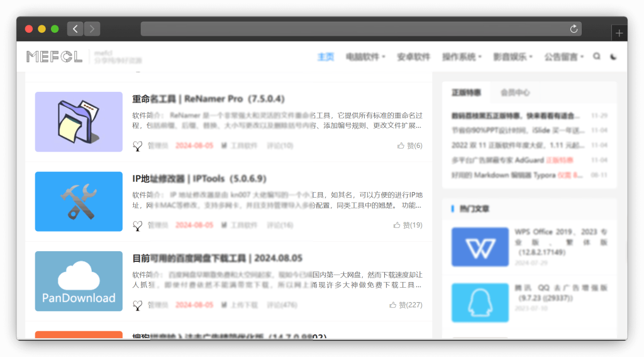Expand the 影音娱乐 dropdown menu
This screenshot has height=357, width=644.
[x=513, y=57]
